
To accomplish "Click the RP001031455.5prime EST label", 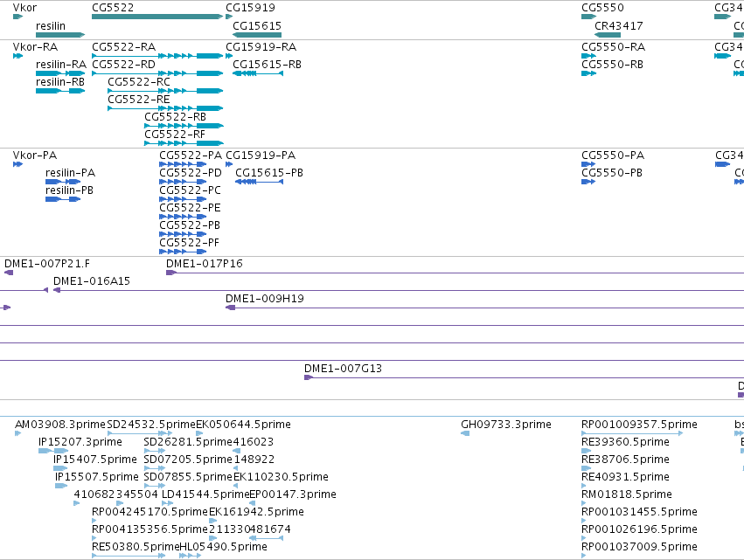I will pos(640,512).
